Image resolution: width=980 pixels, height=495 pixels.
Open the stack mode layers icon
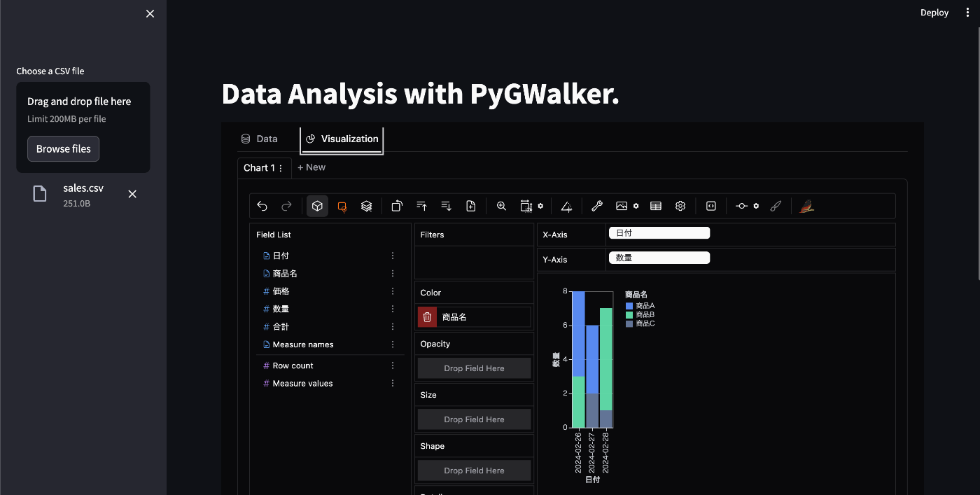[366, 206]
